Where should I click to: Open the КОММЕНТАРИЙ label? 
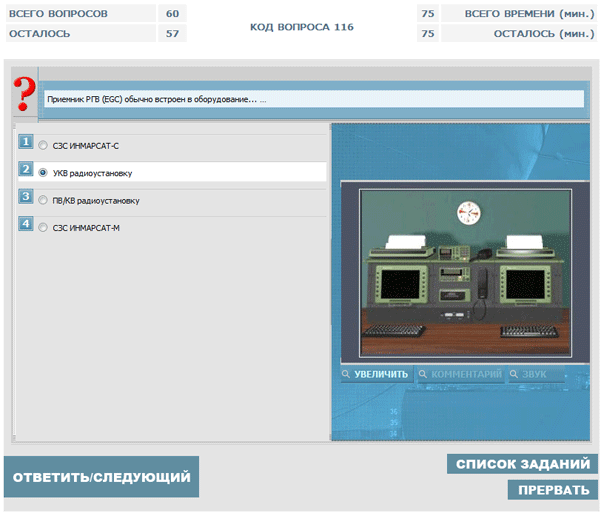click(x=466, y=374)
